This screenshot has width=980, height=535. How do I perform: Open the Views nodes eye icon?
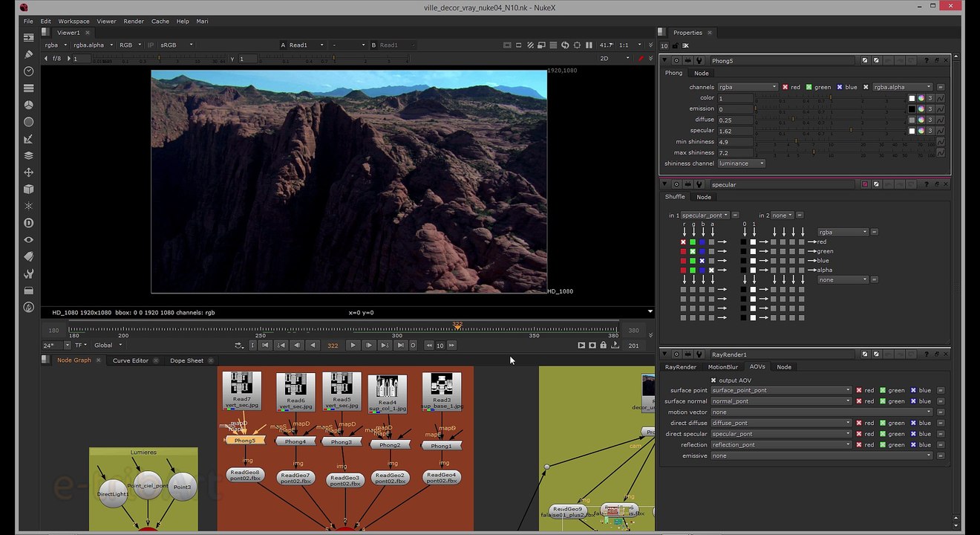(x=28, y=240)
